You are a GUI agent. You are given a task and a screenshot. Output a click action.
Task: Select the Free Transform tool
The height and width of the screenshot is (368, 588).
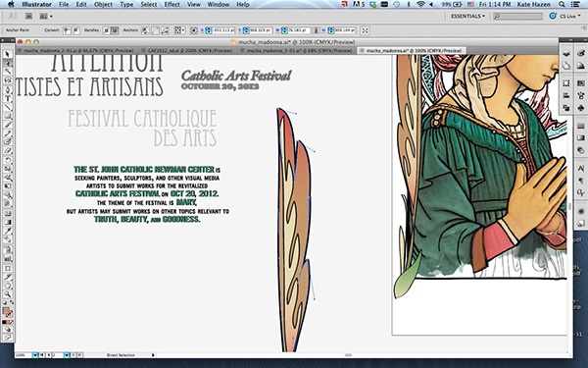[8, 186]
